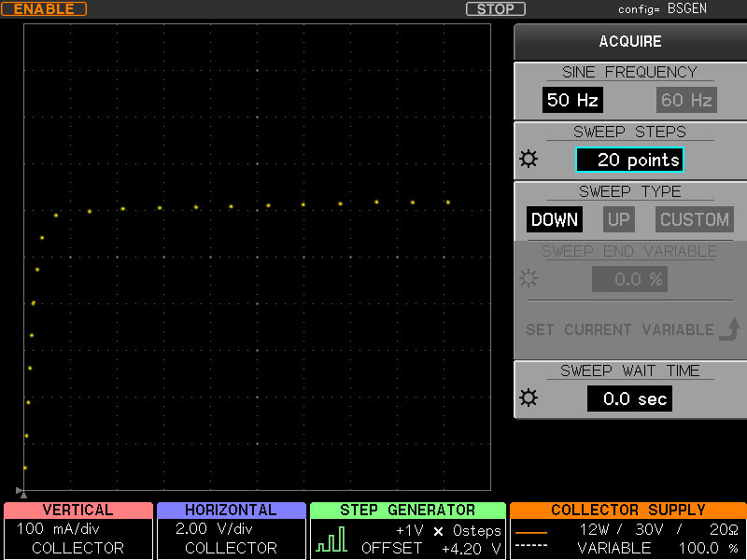Image resolution: width=747 pixels, height=560 pixels.
Task: Select the 60 Hz sine frequency
Action: (x=686, y=100)
